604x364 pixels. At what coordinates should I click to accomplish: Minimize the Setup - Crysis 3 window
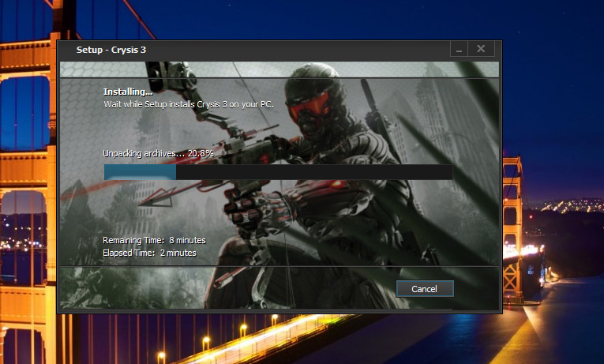(459, 49)
